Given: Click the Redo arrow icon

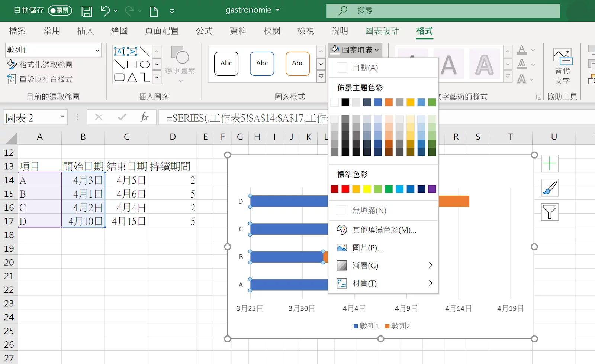Looking at the screenshot, I should pyautogui.click(x=129, y=11).
